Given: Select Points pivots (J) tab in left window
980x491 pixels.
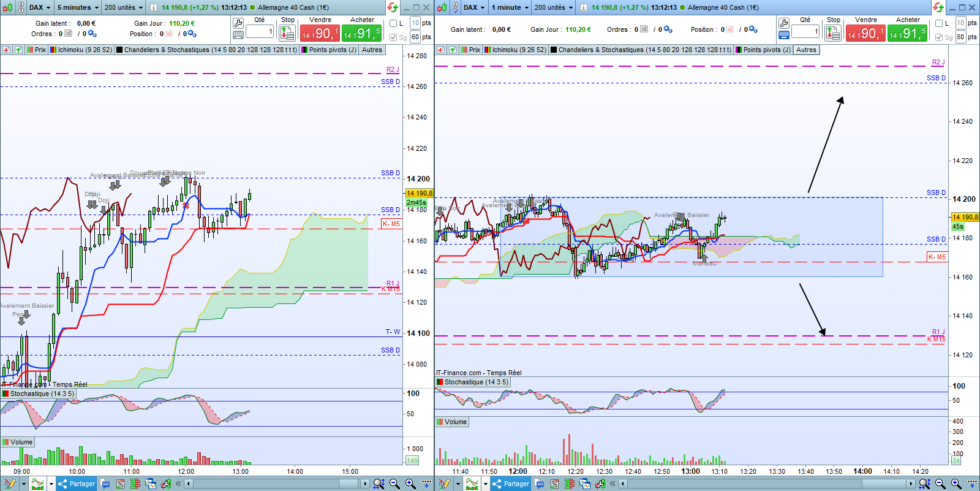Looking at the screenshot, I should pos(329,50).
